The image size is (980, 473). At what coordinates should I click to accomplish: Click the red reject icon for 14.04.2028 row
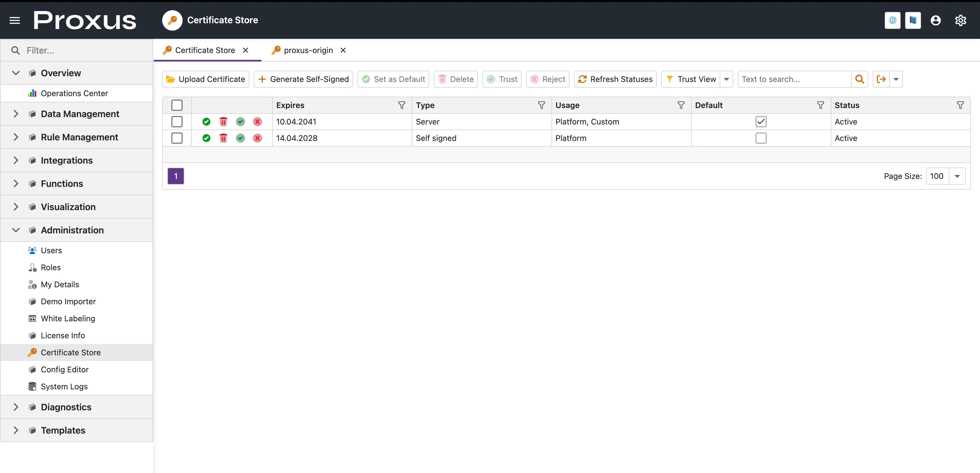click(257, 138)
